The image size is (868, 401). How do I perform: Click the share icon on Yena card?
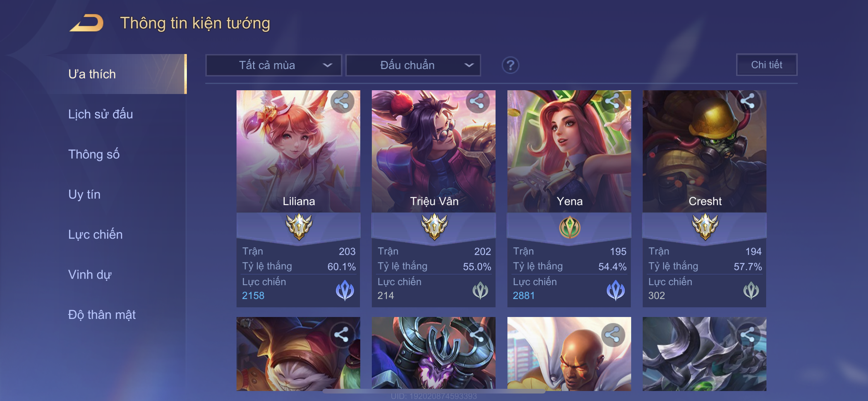tap(613, 101)
